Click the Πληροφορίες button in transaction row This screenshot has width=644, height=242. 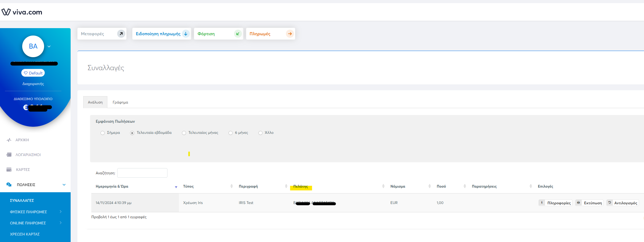coord(555,203)
